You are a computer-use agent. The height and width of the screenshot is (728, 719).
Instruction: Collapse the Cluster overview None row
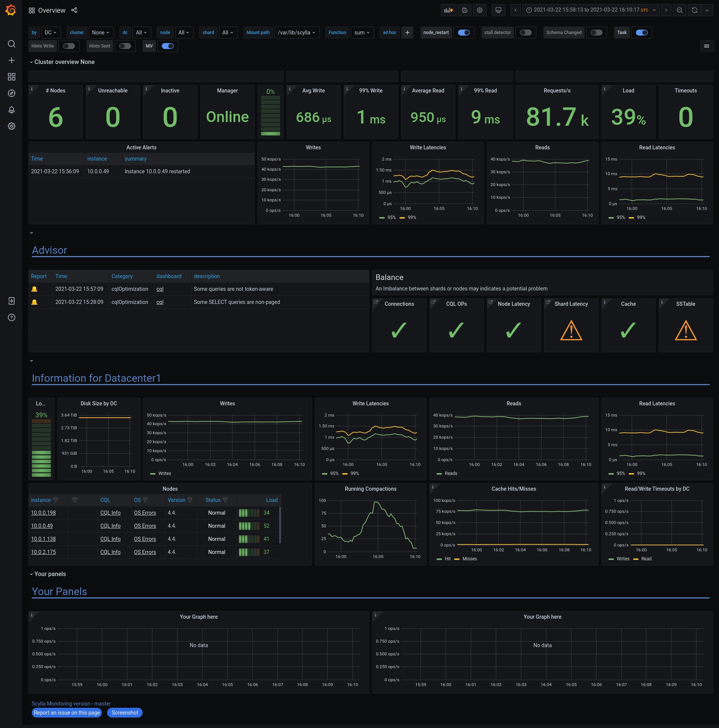pyautogui.click(x=63, y=62)
